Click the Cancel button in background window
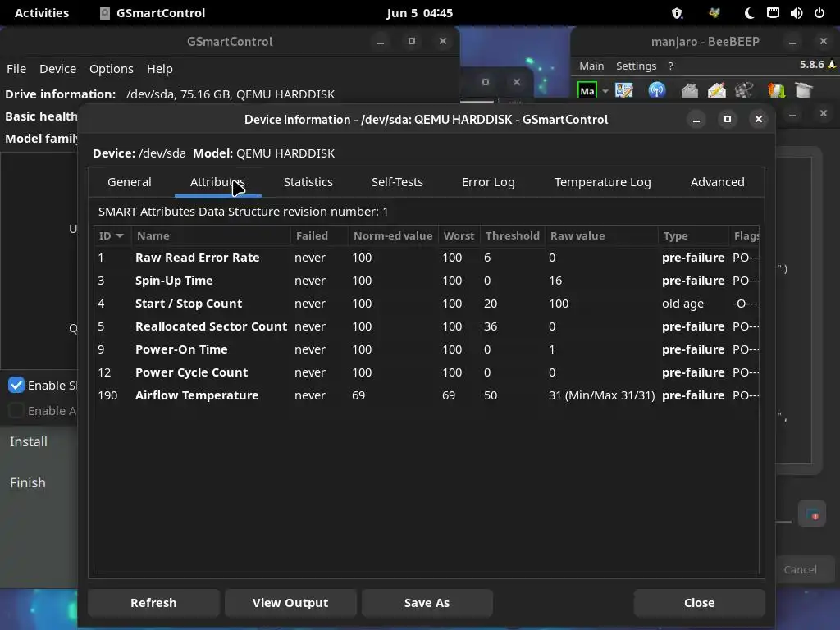 [801, 569]
